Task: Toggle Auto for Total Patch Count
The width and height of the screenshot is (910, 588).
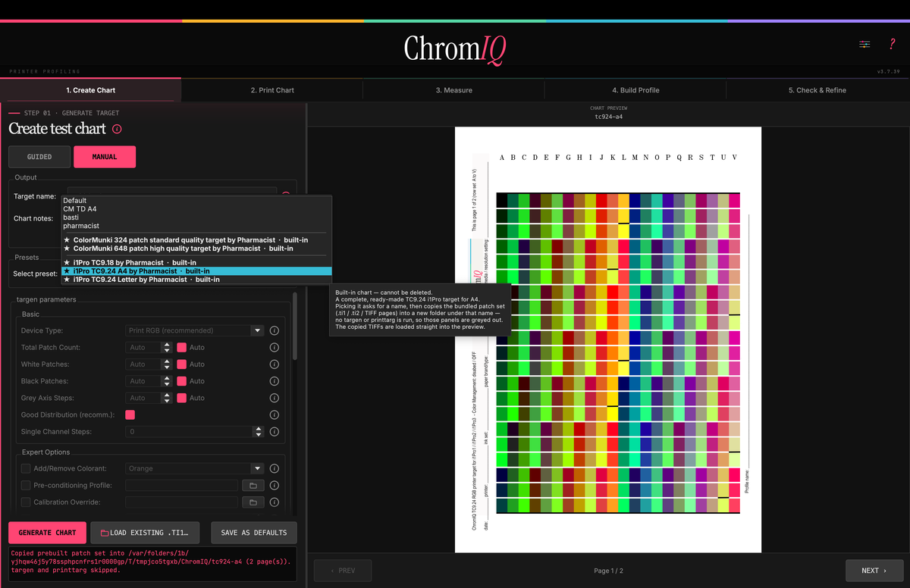Action: click(182, 347)
